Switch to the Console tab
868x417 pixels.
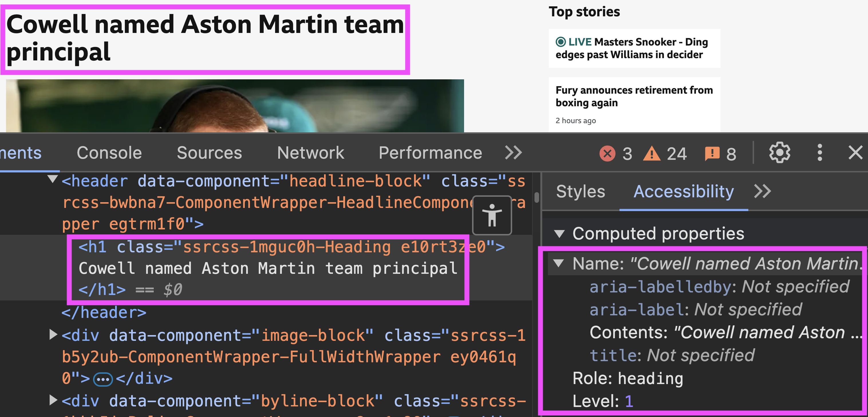click(109, 152)
